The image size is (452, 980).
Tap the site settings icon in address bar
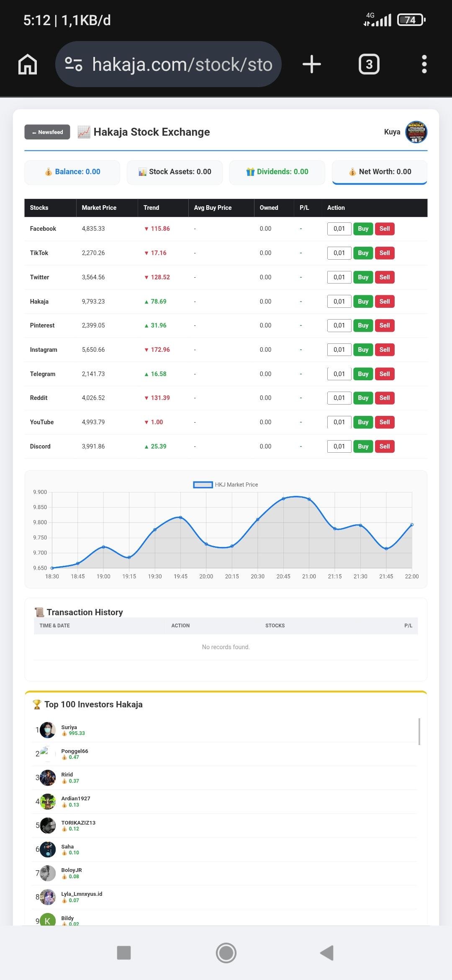[x=74, y=64]
